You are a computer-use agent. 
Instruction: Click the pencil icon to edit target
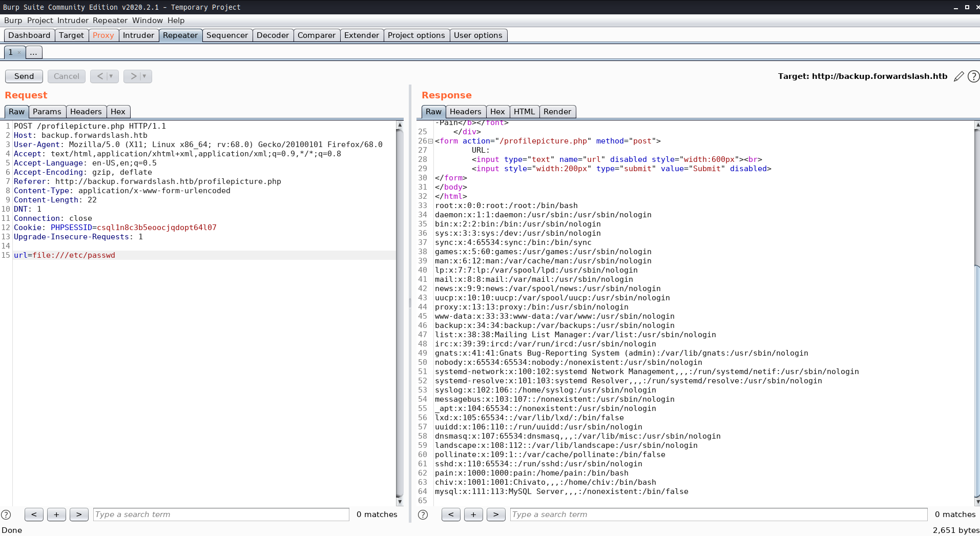(x=959, y=76)
